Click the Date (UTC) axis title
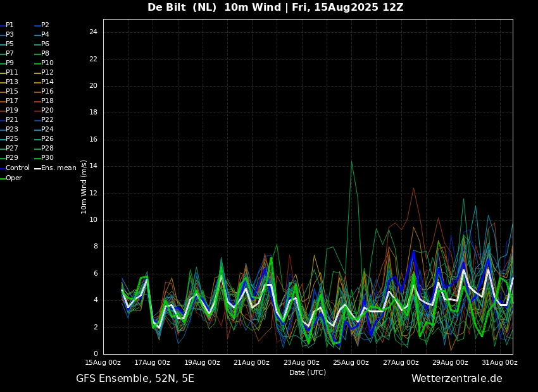538x392 pixels. click(308, 373)
